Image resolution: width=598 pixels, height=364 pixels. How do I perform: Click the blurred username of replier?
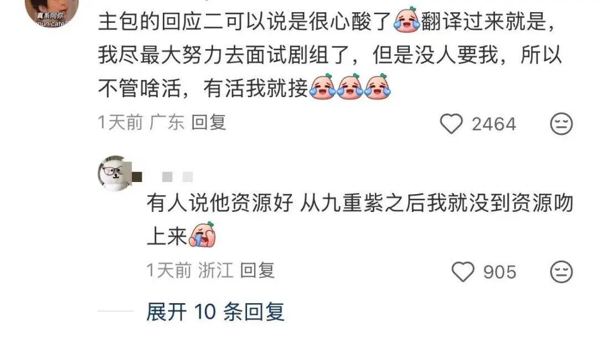(177, 177)
